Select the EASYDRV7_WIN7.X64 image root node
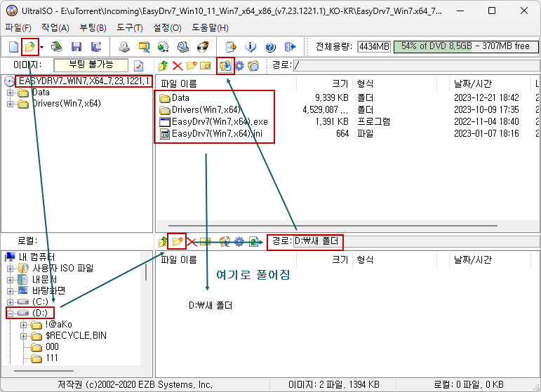The height and width of the screenshot is (392, 541). coord(84,81)
